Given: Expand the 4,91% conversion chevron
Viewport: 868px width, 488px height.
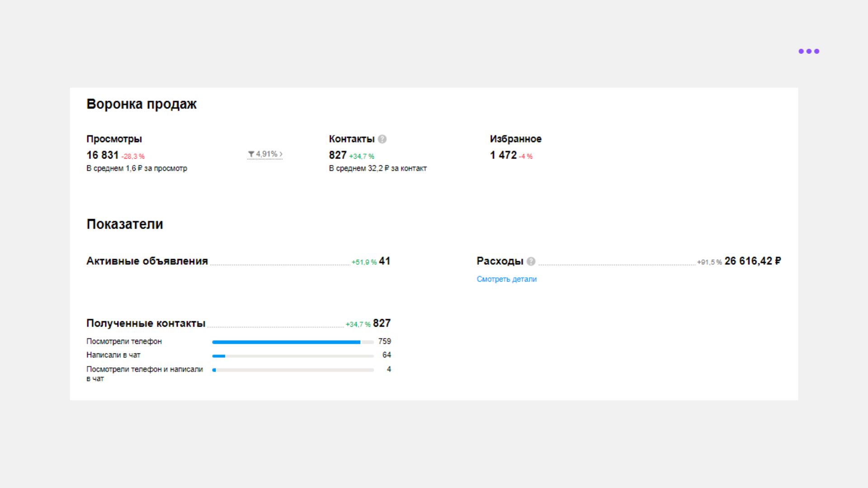Looking at the screenshot, I should click(281, 154).
